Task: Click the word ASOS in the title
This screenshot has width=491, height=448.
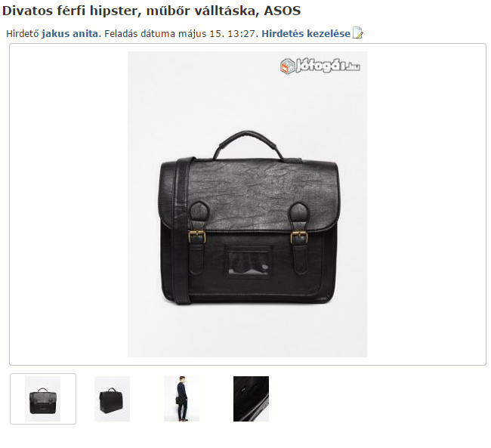Action: 283,11
